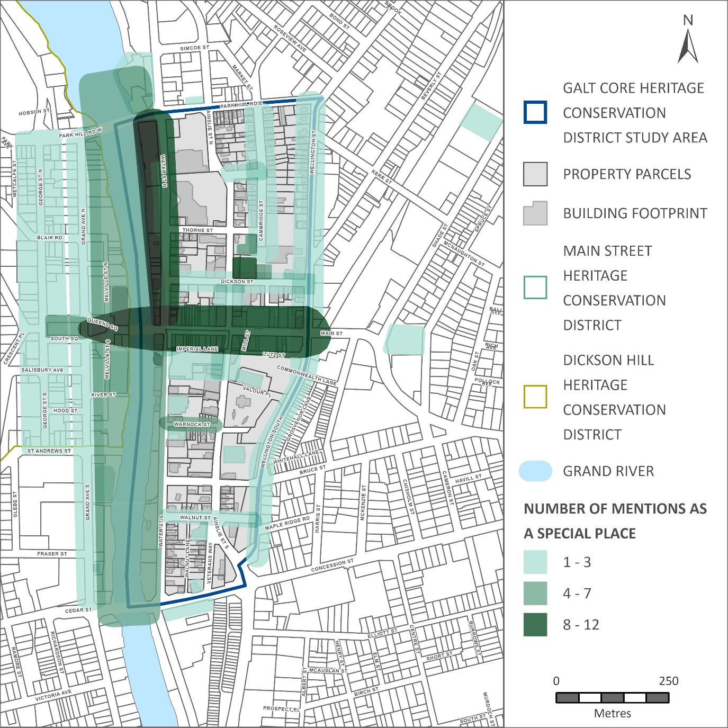The width and height of the screenshot is (728, 728).
Task: Select the Property Parcels legend symbol
Action: pos(535,174)
